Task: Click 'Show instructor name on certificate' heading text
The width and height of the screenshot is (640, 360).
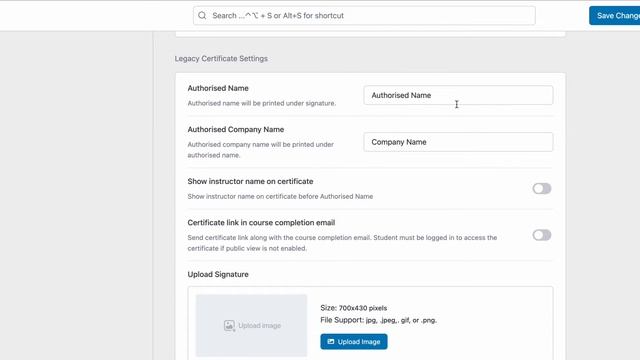Action: (x=250, y=181)
